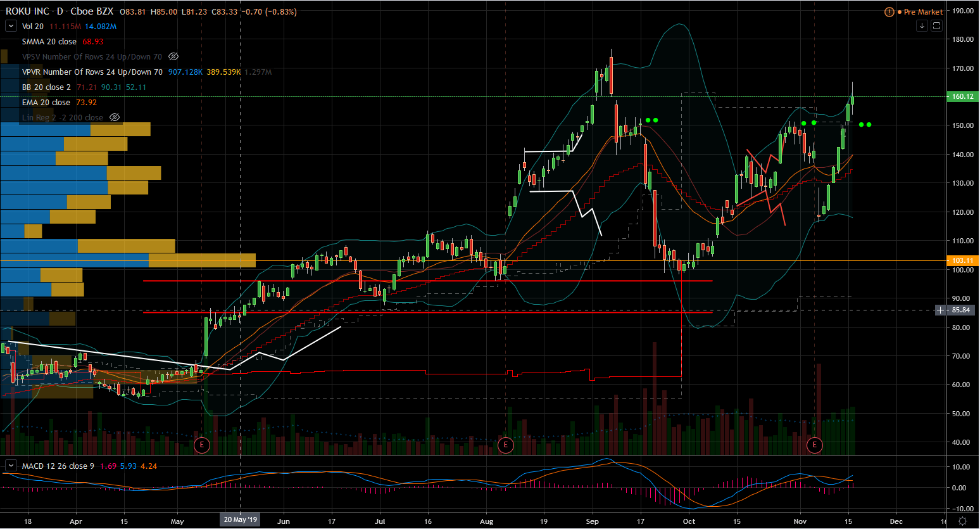Select the EMA 20 close indicator label
The height and width of the screenshot is (529, 980).
46,103
